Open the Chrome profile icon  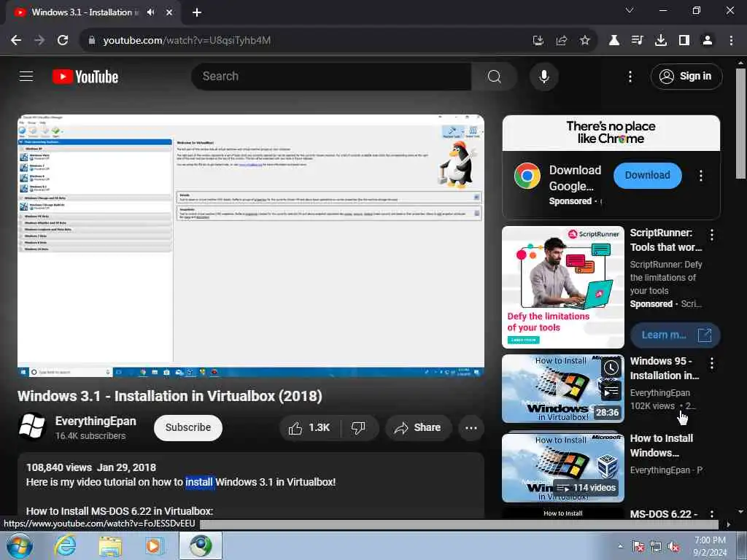point(708,41)
